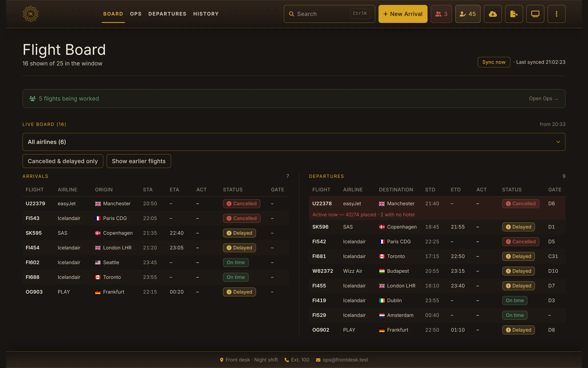Image resolution: width=588 pixels, height=368 pixels.
Task: Click the red people counter showing 3
Action: (441, 14)
